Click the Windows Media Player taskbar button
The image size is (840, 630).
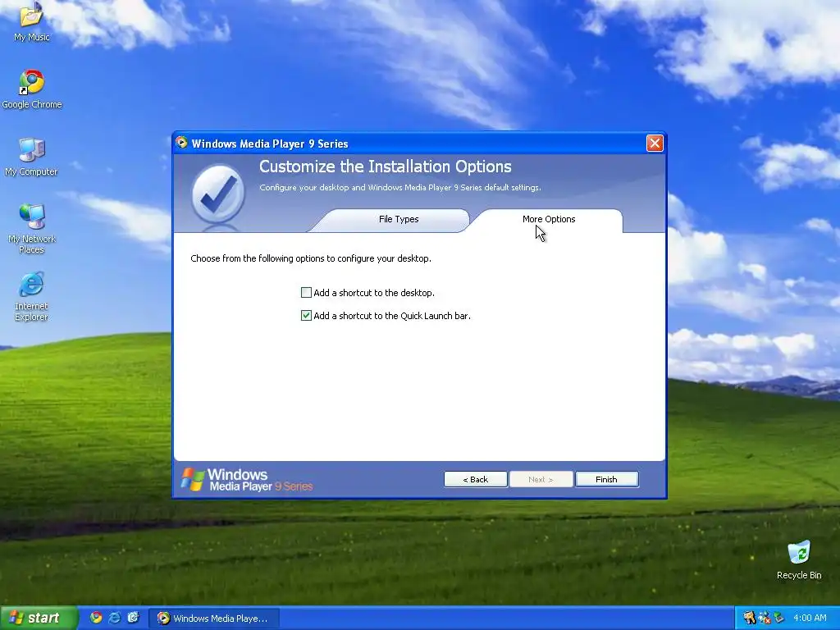[x=214, y=619]
